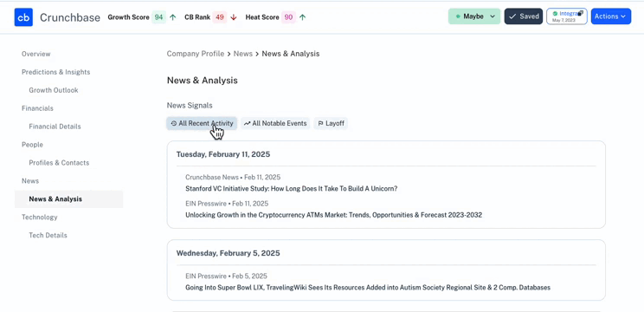Click the Crunchbase cb logo icon
Screen dimensions: 644x312
coord(23,17)
